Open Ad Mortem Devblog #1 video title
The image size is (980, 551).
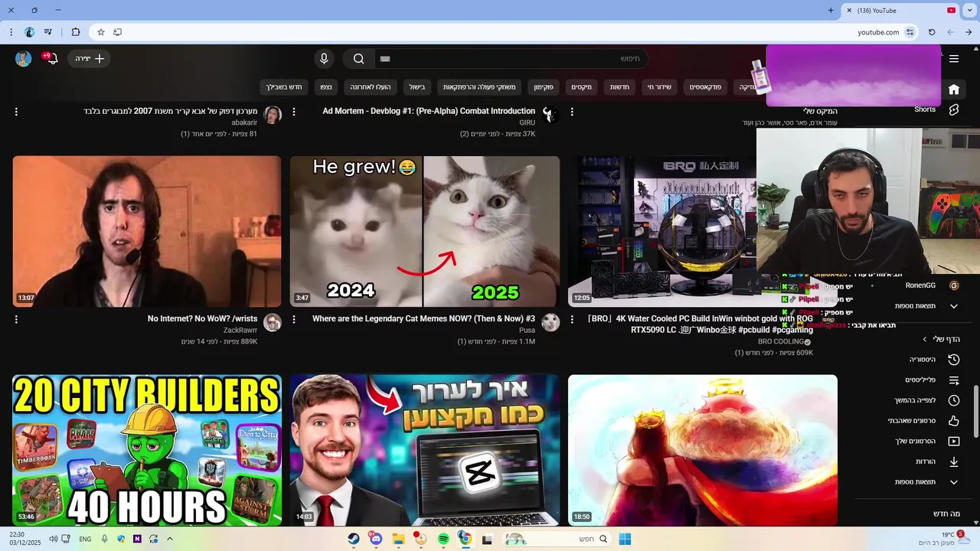[x=429, y=111]
